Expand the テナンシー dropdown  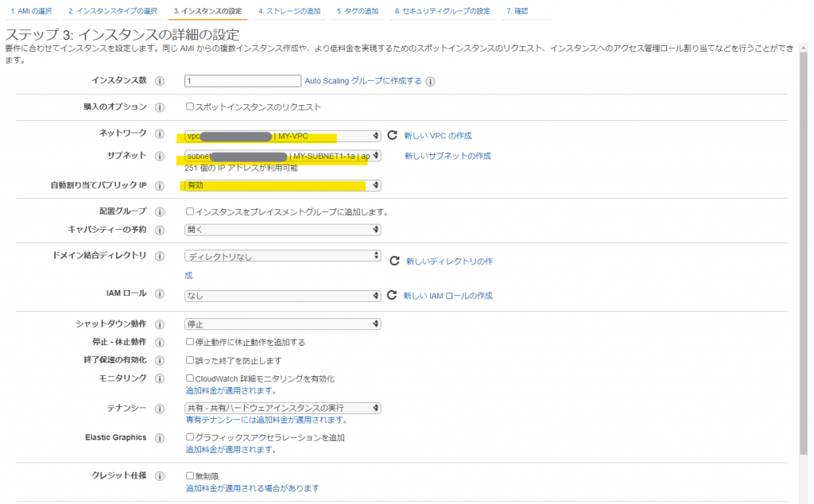(x=282, y=408)
